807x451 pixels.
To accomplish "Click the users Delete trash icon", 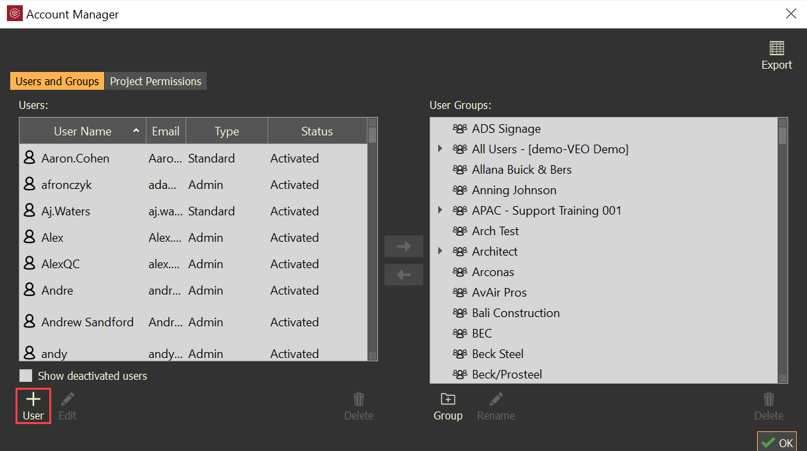I will click(358, 400).
